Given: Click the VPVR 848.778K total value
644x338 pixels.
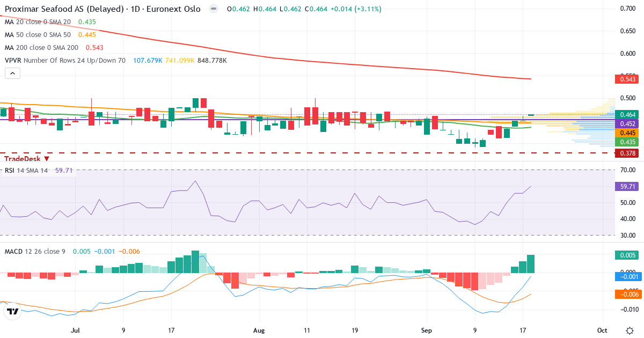Looking at the screenshot, I should (x=212, y=61).
